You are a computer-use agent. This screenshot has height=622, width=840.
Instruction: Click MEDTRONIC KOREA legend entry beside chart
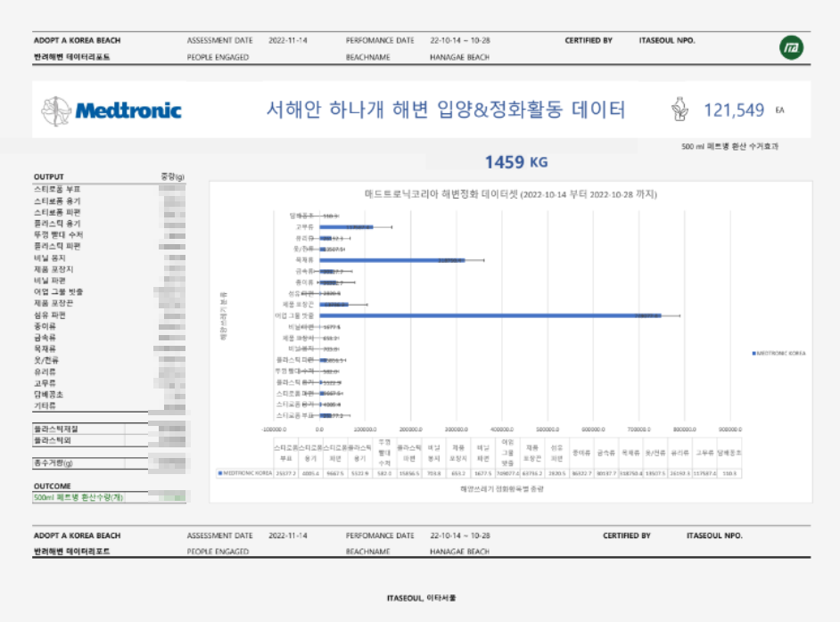(779, 353)
